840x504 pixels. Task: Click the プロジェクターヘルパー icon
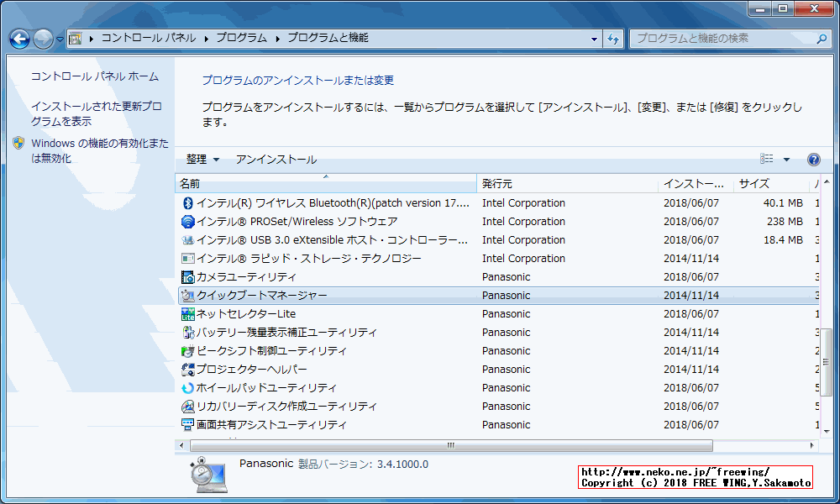[x=188, y=370]
